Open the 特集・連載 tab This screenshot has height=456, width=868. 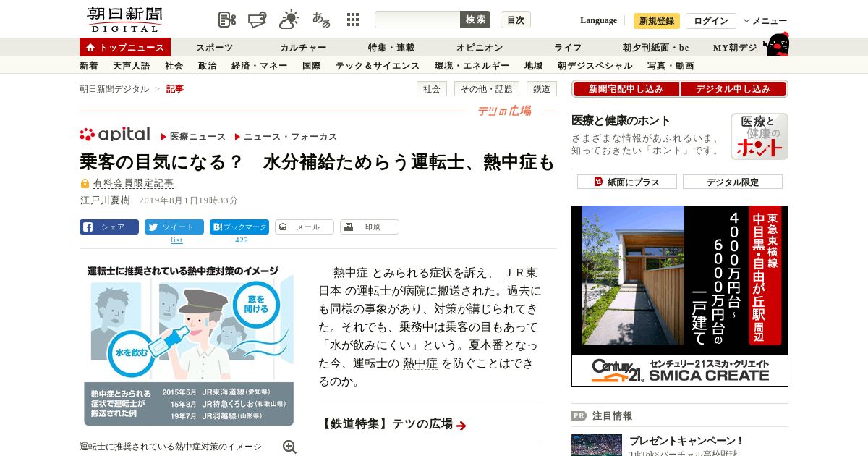(391, 48)
